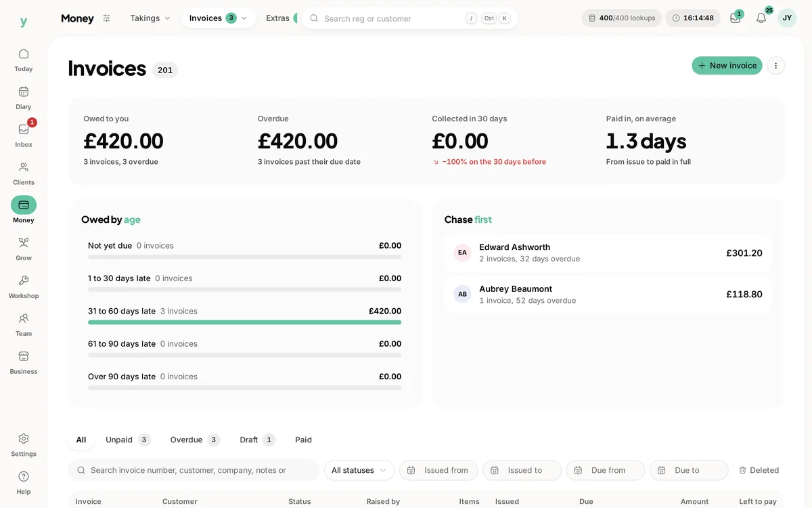Open the Help page
Screen dimensions: 812x508
coord(24,483)
